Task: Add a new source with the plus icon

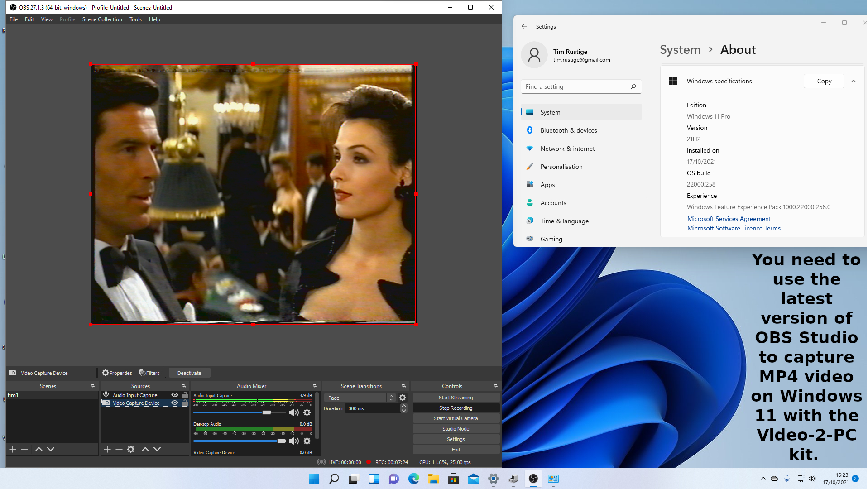Action: [x=107, y=449]
